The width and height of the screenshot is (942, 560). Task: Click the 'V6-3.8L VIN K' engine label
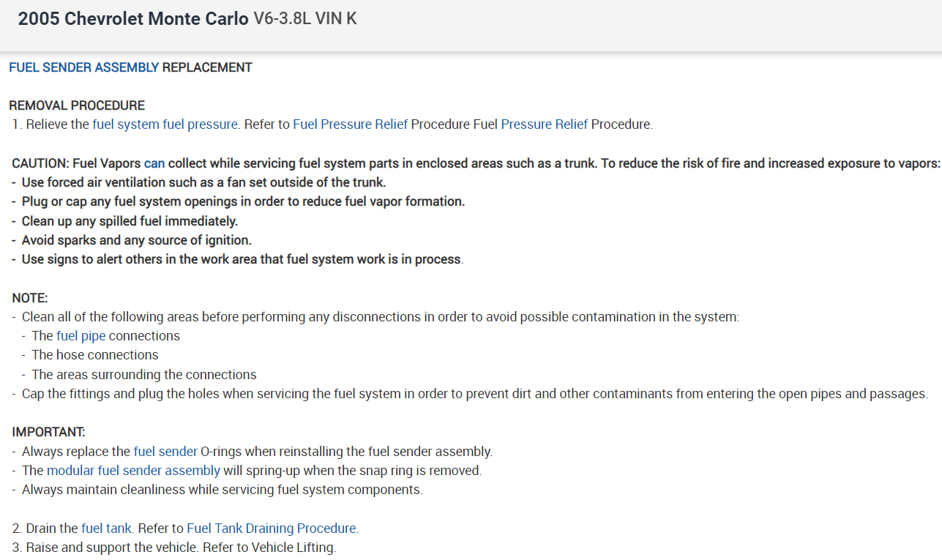305,19
